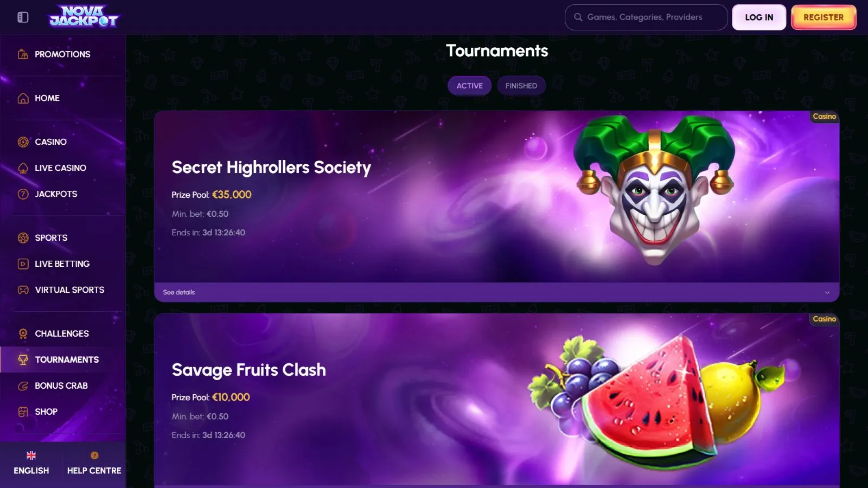Click the Log In button
Viewport: 868px width, 488px height.
759,17
